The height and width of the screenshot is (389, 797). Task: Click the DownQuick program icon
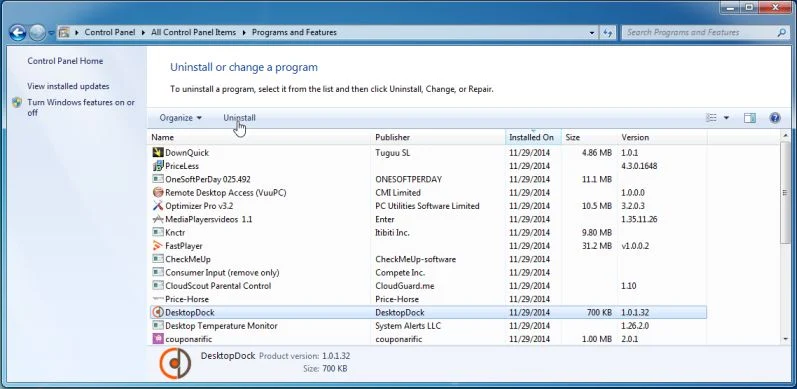(158, 153)
